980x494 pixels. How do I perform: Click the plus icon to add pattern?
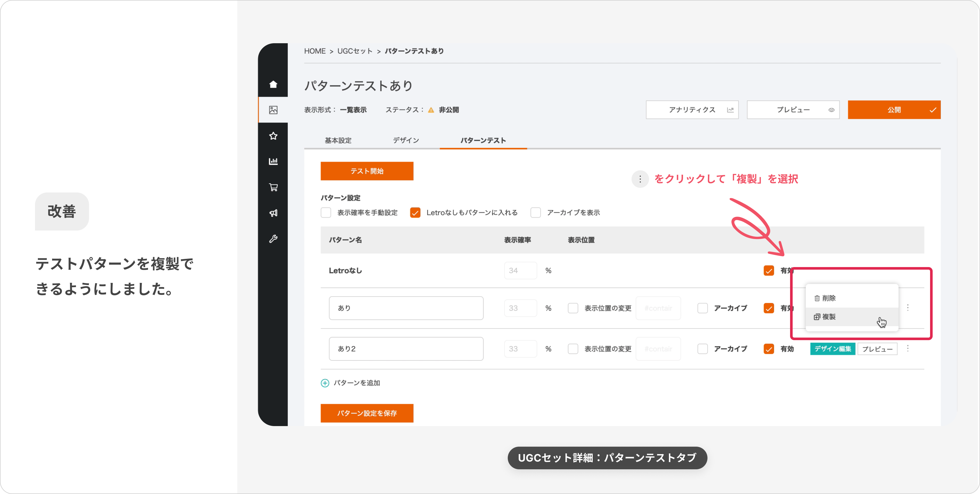point(325,383)
